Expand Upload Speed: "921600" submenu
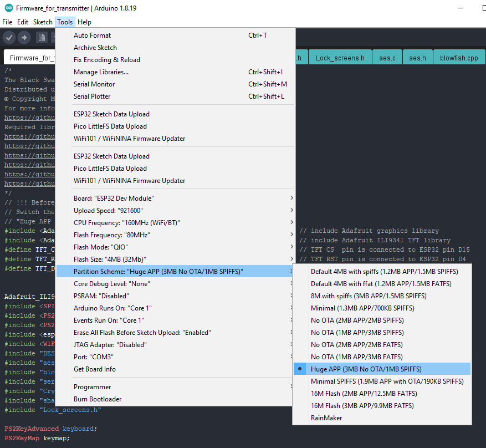 pyautogui.click(x=175, y=211)
